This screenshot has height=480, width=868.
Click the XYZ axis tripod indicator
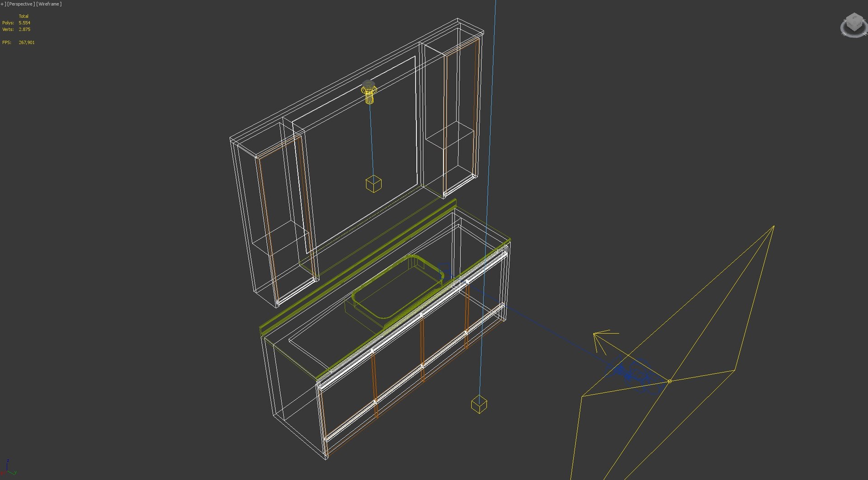click(x=8, y=468)
